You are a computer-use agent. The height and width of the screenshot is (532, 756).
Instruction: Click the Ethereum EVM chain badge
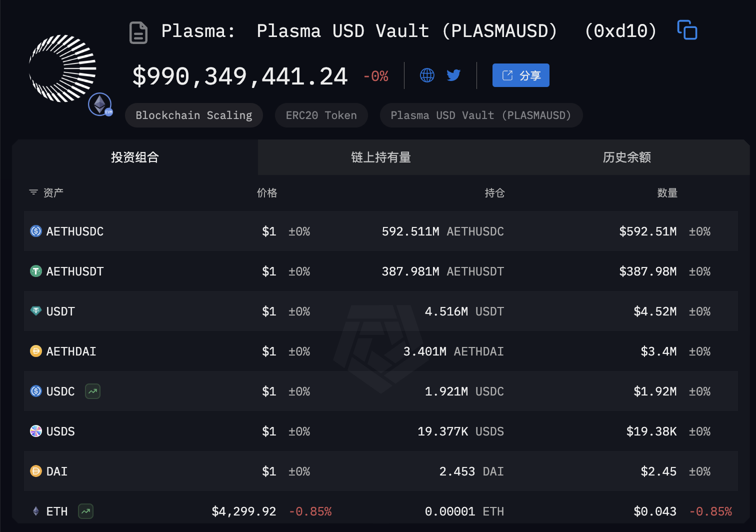(x=100, y=105)
